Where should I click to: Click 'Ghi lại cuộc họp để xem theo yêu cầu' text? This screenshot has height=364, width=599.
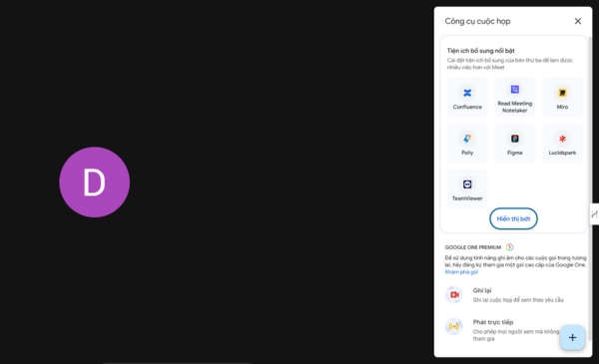pos(518,300)
